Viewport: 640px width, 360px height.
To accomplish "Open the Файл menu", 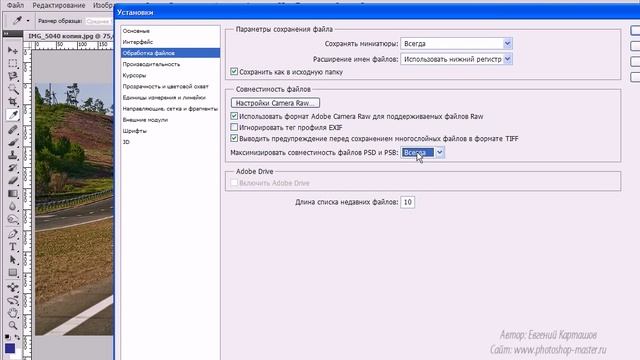I will coord(15,5).
